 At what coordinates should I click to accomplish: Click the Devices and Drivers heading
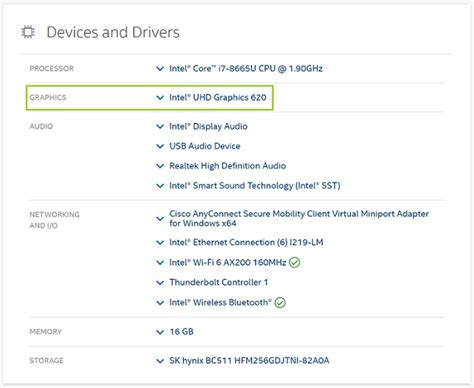[113, 32]
